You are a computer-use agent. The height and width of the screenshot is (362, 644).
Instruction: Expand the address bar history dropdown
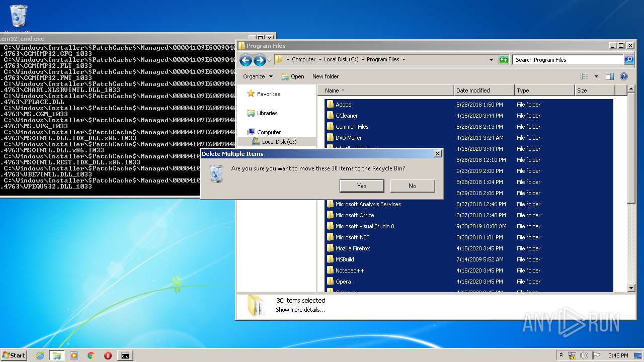coord(492,60)
